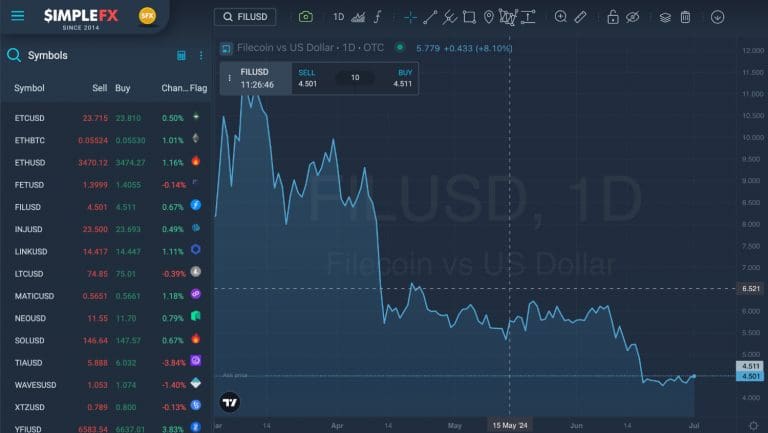Open Symbols panel three-dot options menu

tap(201, 55)
